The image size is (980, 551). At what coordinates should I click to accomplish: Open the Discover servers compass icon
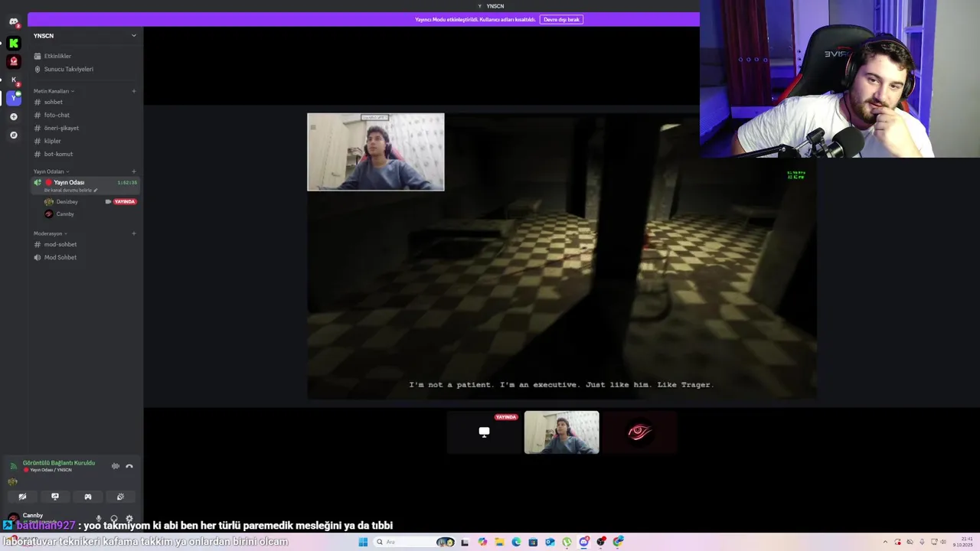[13, 135]
